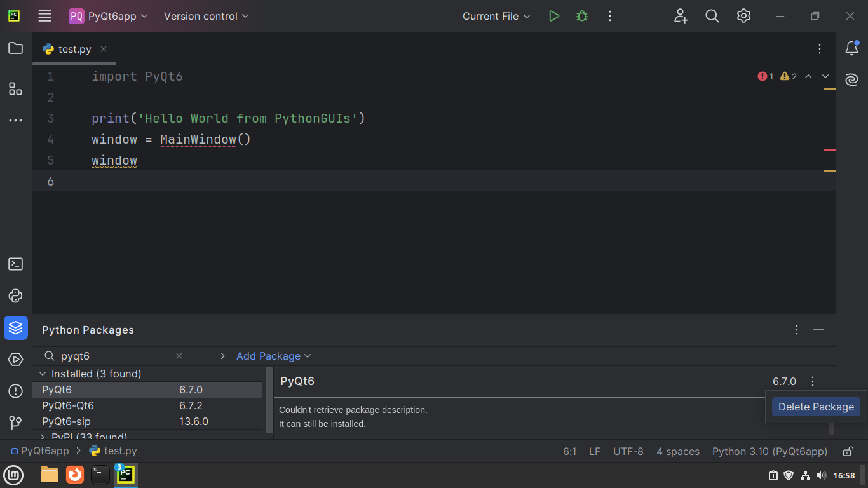Open more run actions menu in the title bar

coord(610,16)
